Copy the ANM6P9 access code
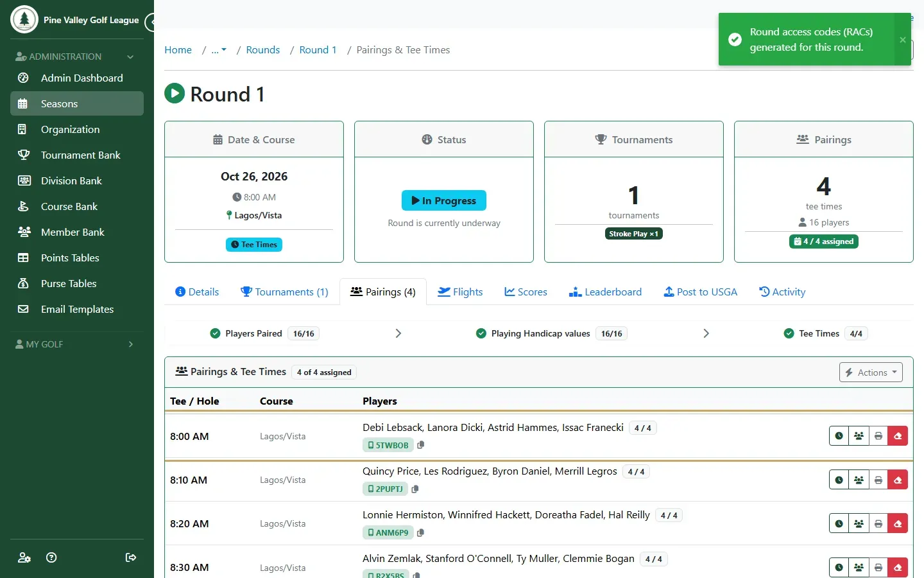 pyautogui.click(x=421, y=532)
